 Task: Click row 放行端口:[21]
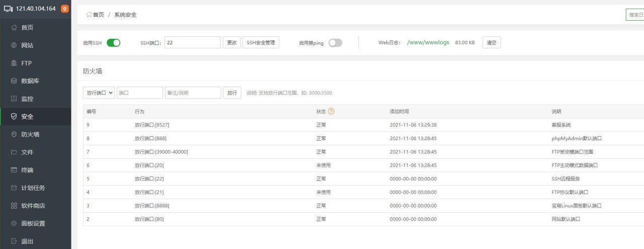coord(363,192)
